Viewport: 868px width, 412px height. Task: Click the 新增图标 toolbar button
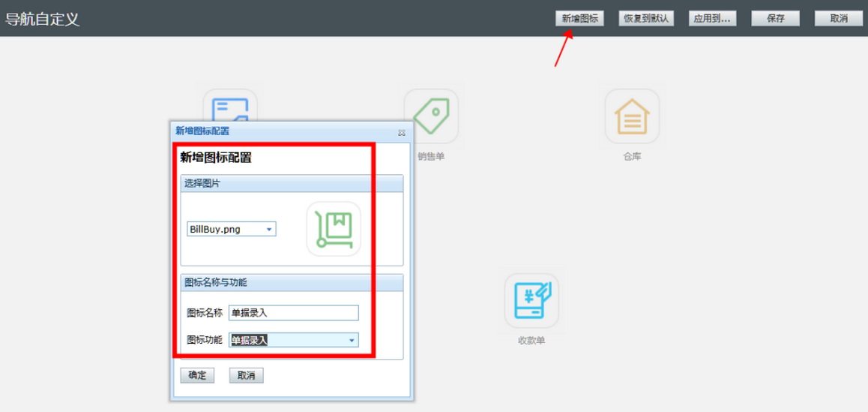coord(579,19)
